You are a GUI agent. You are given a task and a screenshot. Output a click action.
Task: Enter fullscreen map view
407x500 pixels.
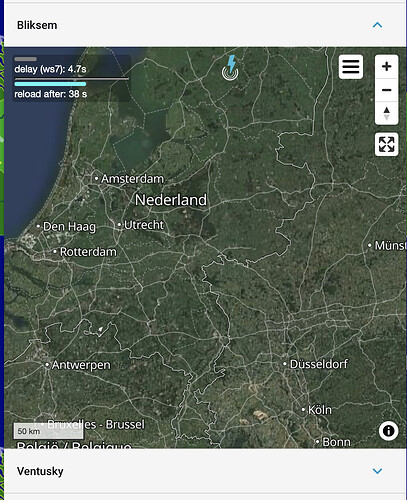point(386,144)
